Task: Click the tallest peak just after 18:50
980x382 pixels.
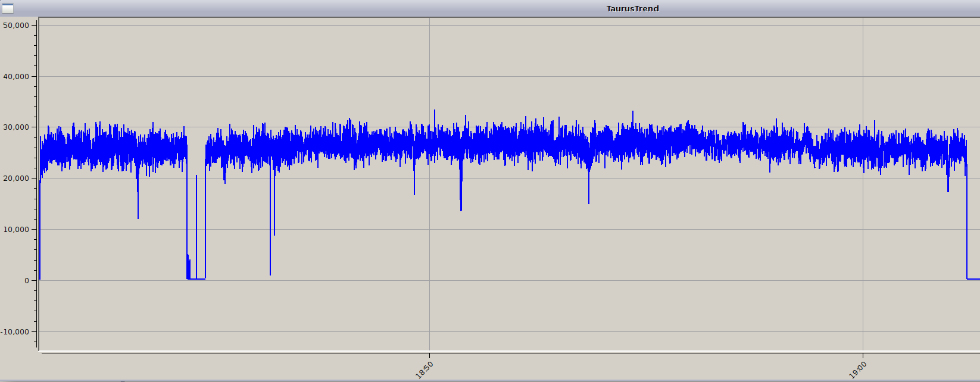Action: tap(435, 111)
